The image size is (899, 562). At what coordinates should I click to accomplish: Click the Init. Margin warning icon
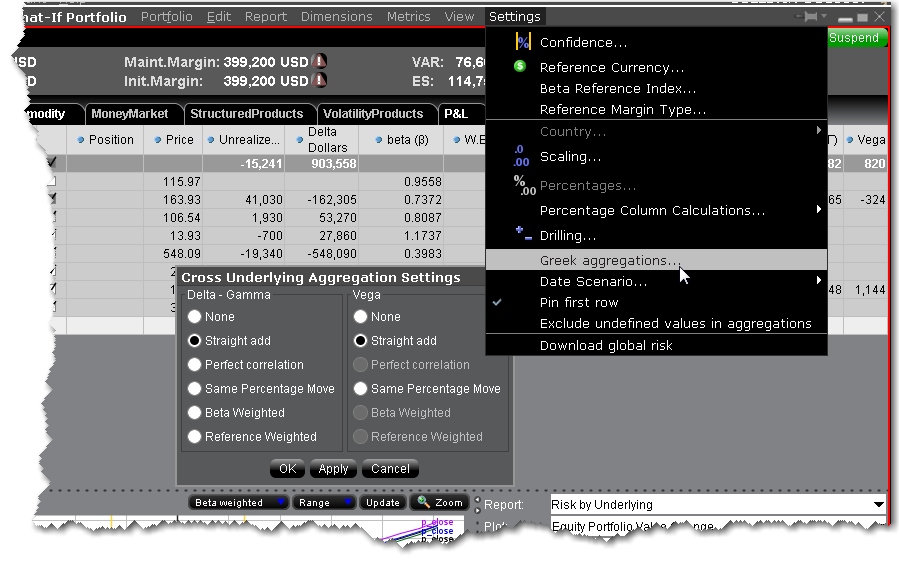click(319, 81)
